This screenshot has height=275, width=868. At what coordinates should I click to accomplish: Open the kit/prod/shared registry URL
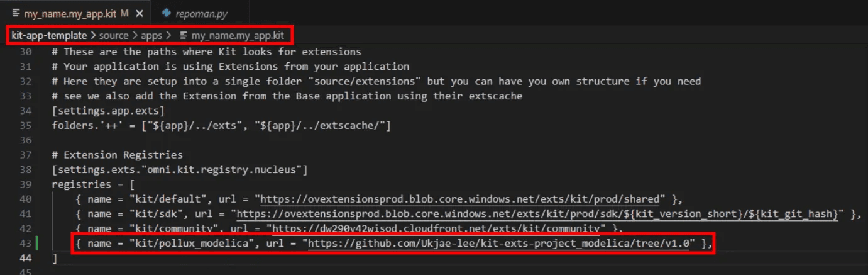pyautogui.click(x=463, y=199)
